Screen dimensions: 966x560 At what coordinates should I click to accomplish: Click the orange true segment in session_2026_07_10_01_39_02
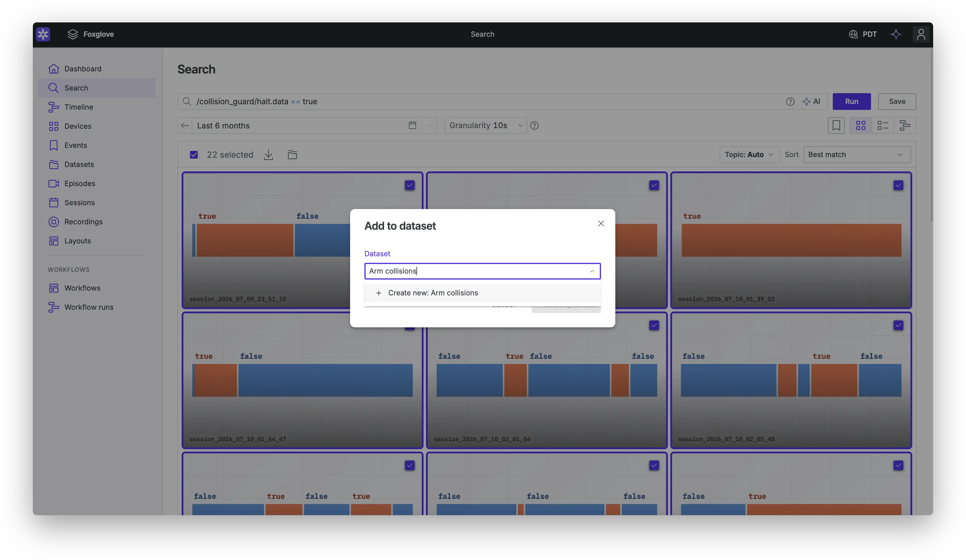click(x=791, y=241)
